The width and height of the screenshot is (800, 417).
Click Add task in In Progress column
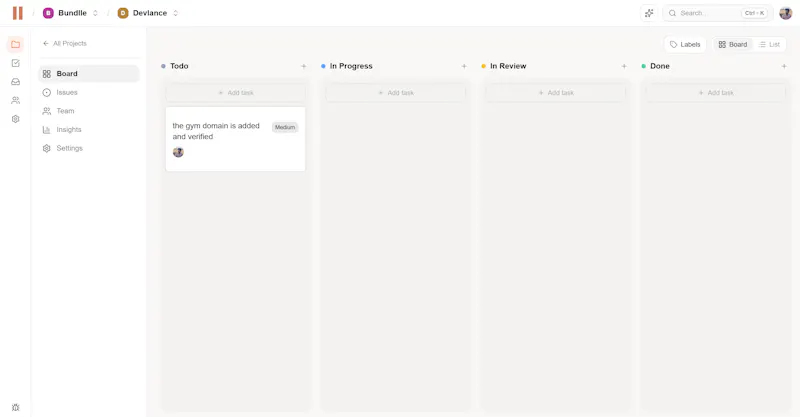[x=396, y=93]
